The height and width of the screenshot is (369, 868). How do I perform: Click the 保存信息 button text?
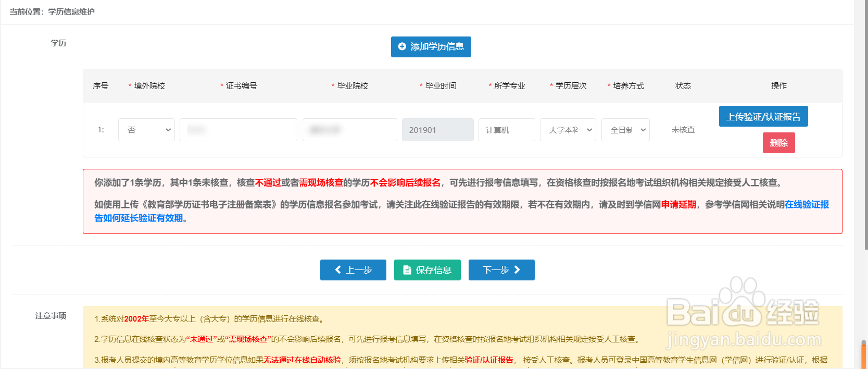click(x=433, y=270)
